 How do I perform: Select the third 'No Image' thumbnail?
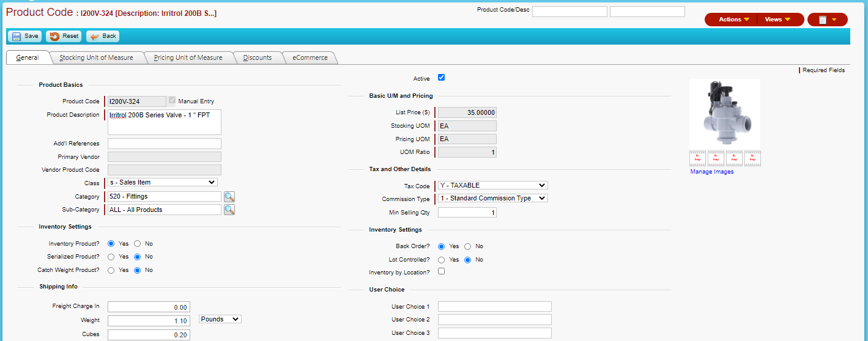[734, 159]
